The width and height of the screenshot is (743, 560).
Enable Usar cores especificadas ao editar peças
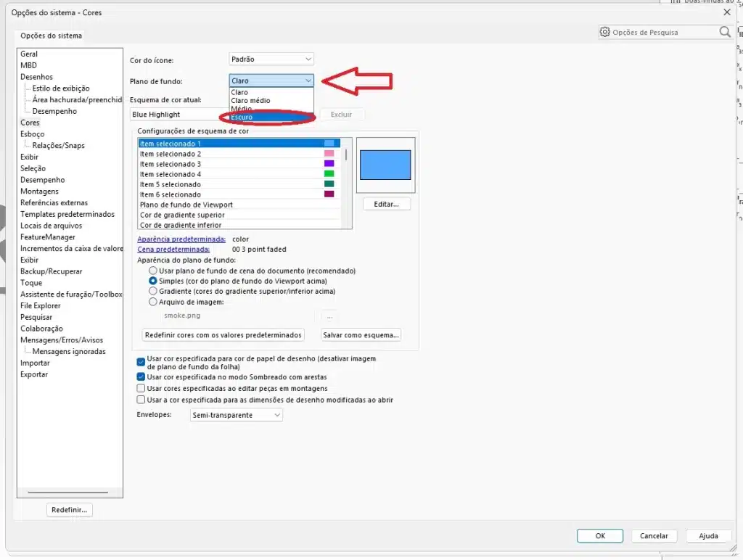(x=141, y=388)
